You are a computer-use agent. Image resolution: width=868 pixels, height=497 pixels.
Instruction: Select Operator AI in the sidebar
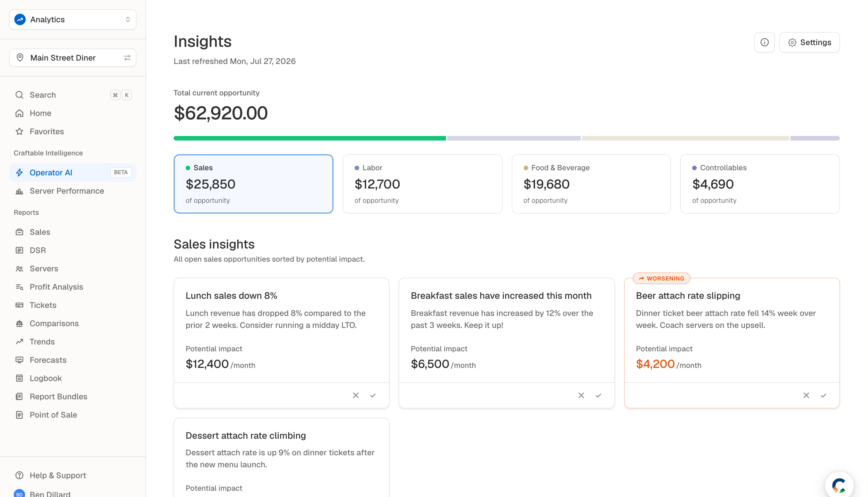(x=73, y=173)
